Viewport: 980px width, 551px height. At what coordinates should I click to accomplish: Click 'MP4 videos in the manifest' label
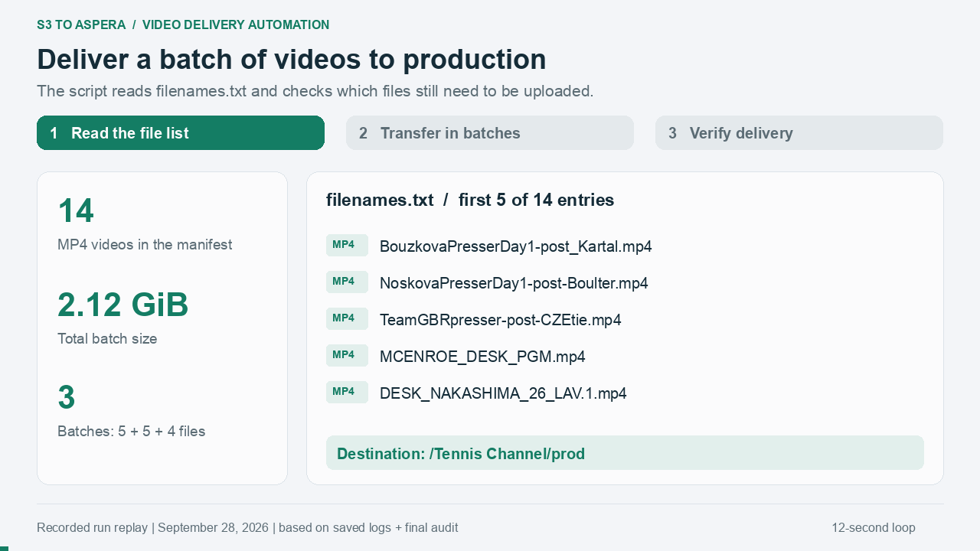[x=145, y=245]
